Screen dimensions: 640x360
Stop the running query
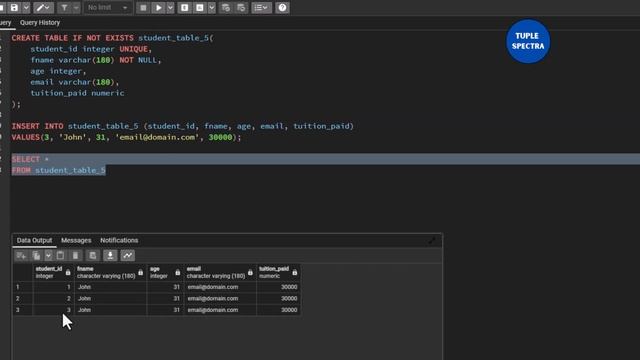coord(143,7)
